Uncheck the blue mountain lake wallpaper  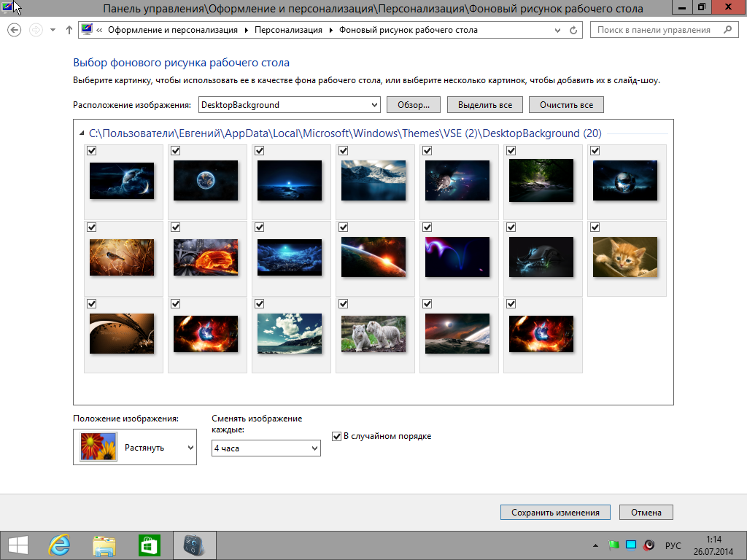[x=343, y=150]
